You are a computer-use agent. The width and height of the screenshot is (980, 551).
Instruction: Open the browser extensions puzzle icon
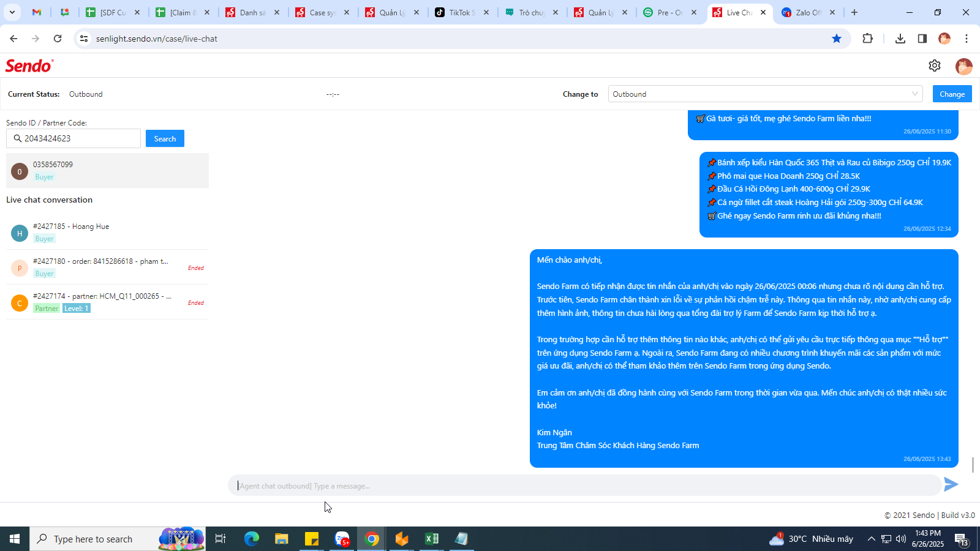coord(867,39)
